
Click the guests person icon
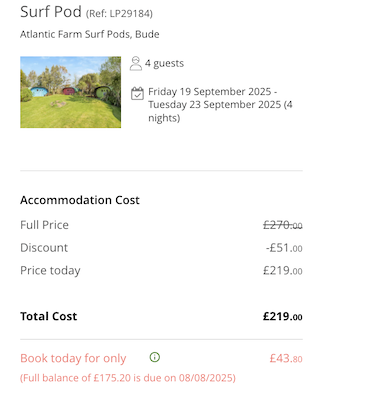pyautogui.click(x=136, y=63)
